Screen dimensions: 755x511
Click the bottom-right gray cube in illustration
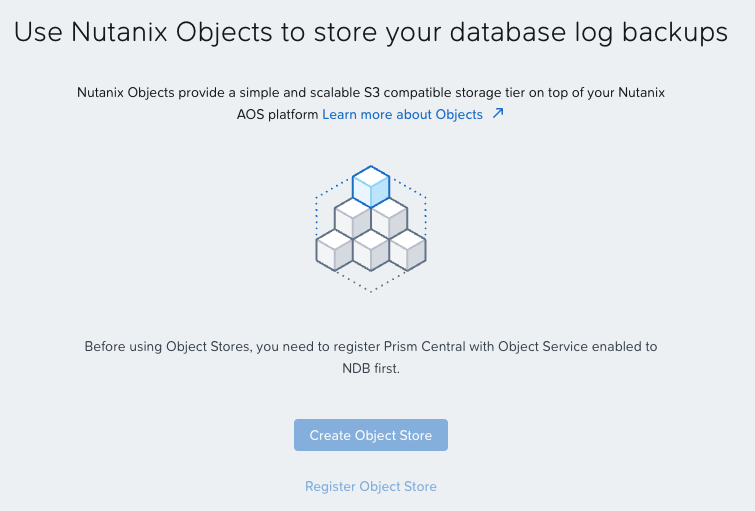point(407,250)
